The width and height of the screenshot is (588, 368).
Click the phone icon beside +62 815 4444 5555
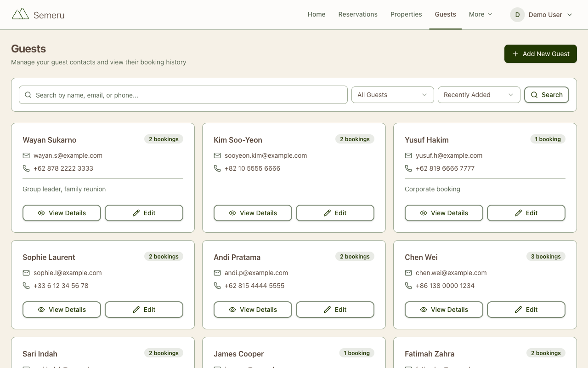coord(217,286)
